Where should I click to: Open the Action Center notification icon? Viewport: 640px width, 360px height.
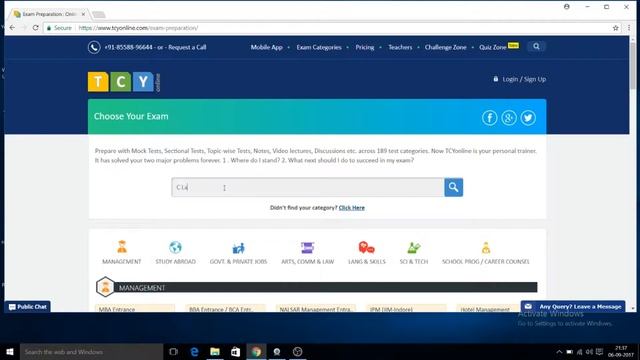[x=599, y=352]
